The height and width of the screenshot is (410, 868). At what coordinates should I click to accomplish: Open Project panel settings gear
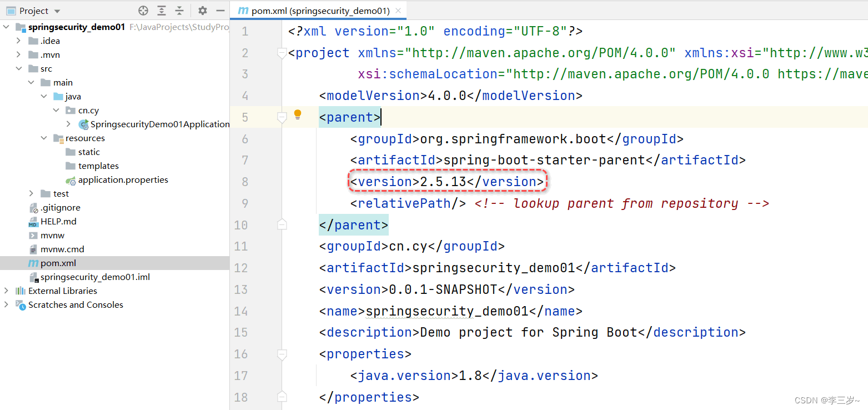203,11
